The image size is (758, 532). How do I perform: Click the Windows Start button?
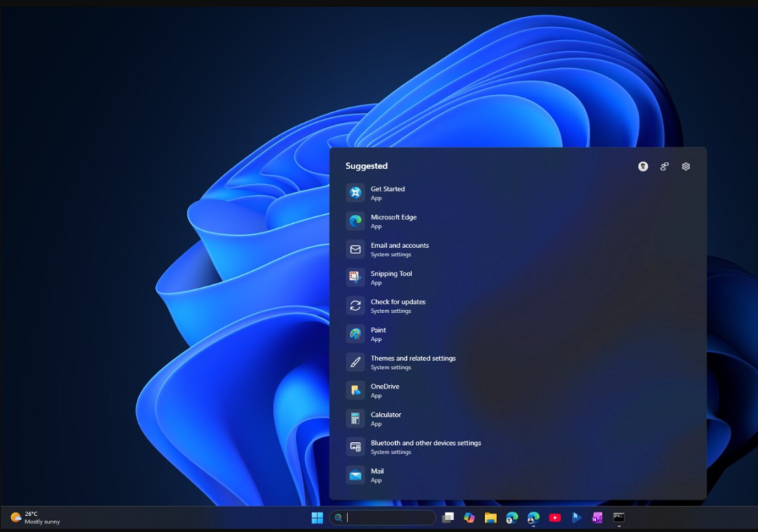pyautogui.click(x=317, y=517)
